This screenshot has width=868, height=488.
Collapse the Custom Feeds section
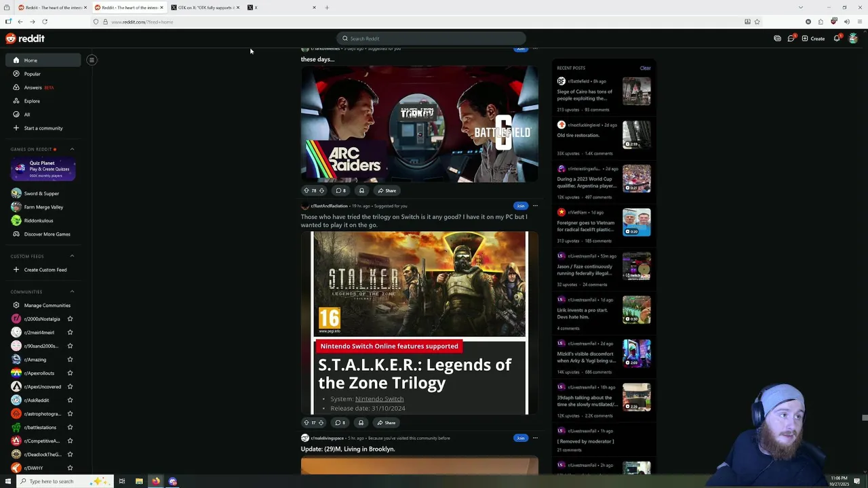[72, 256]
